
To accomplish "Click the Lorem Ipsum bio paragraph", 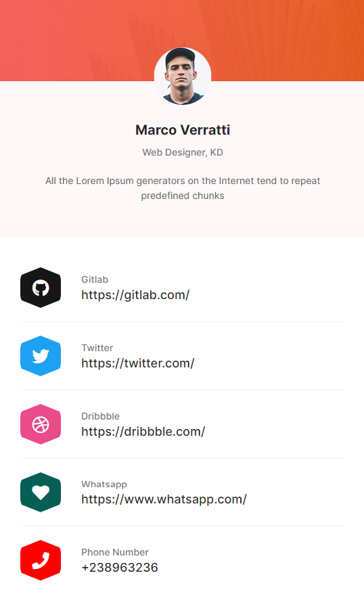I will (183, 188).
